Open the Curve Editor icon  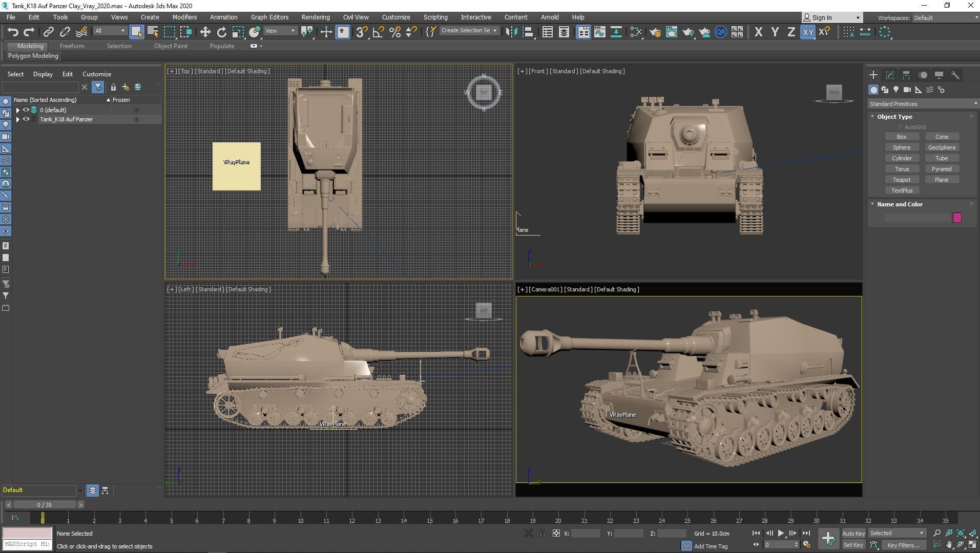[x=600, y=32]
